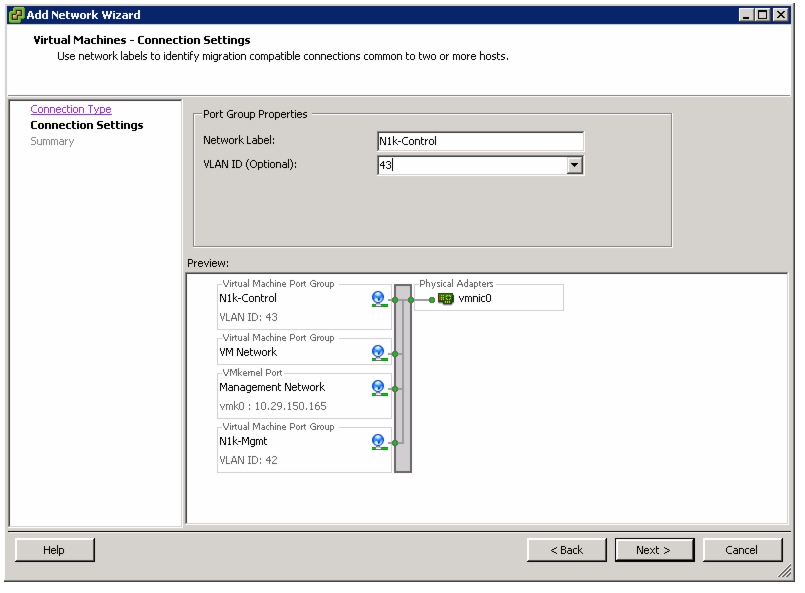Select the Connection Settings step
Image resolution: width=805 pixels, height=593 pixels.
[x=87, y=125]
